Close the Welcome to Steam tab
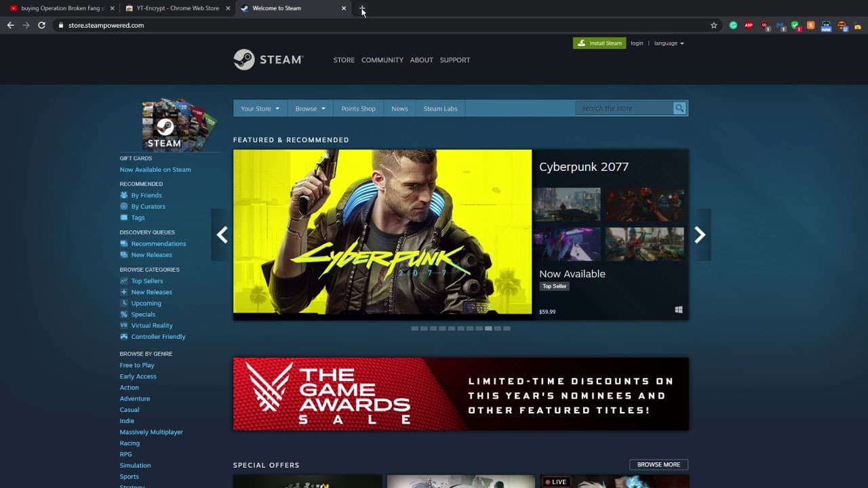Screen dimensions: 868x488 344,8
